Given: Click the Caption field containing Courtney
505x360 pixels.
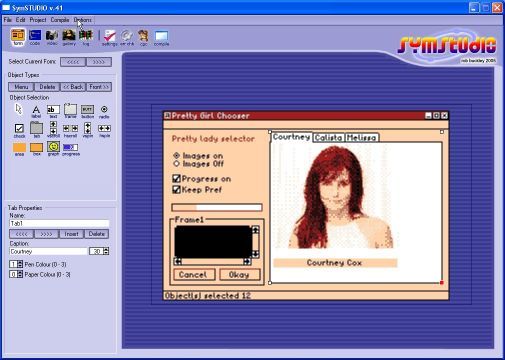Looking at the screenshot, I should (48, 251).
